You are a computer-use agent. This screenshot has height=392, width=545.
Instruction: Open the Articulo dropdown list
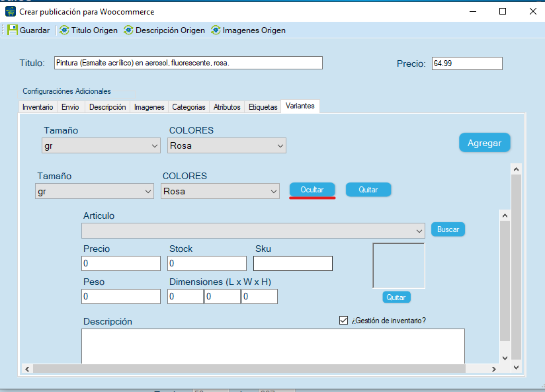tap(253, 231)
